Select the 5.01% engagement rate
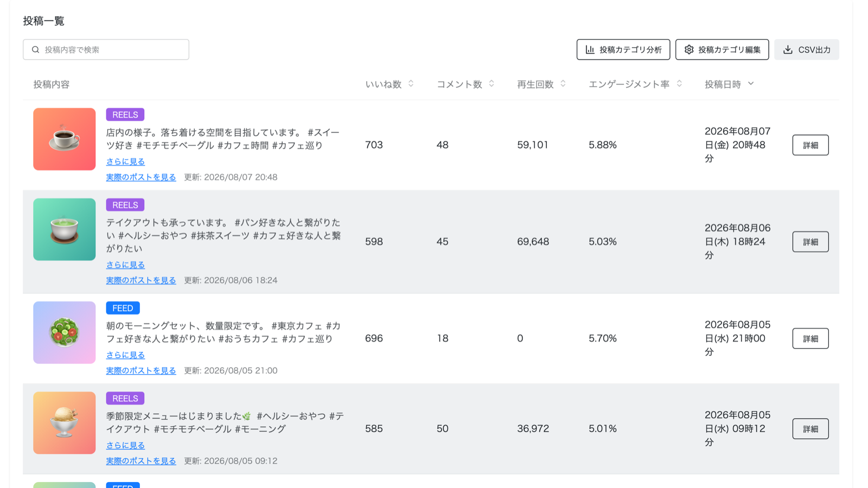Image resolution: width=868 pixels, height=488 pixels. point(603,429)
